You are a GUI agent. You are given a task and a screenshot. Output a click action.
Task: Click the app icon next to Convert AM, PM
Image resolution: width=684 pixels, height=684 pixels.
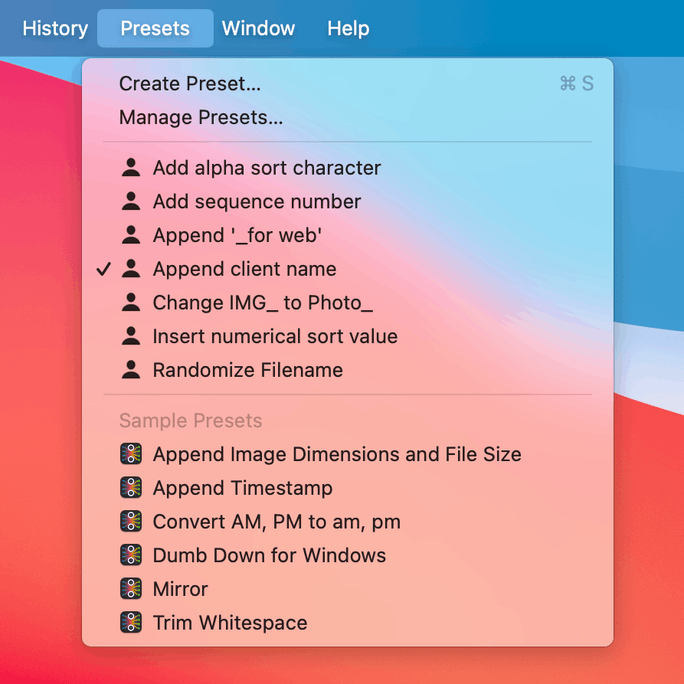[x=131, y=522]
